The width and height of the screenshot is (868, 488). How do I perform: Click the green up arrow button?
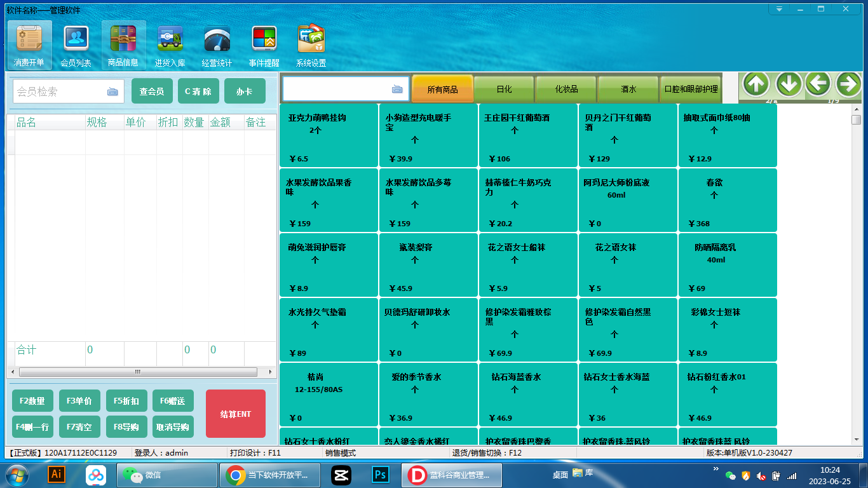click(x=756, y=84)
